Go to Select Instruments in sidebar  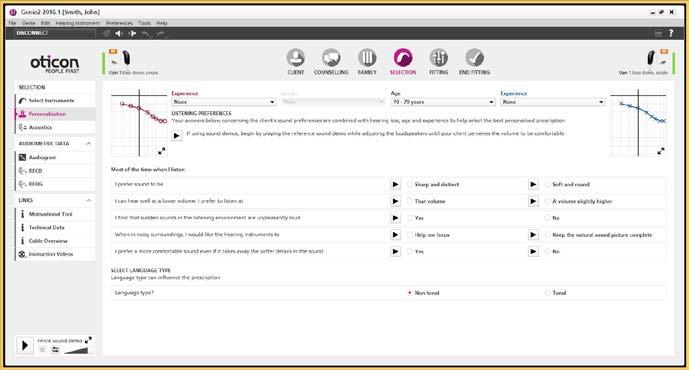pos(55,101)
